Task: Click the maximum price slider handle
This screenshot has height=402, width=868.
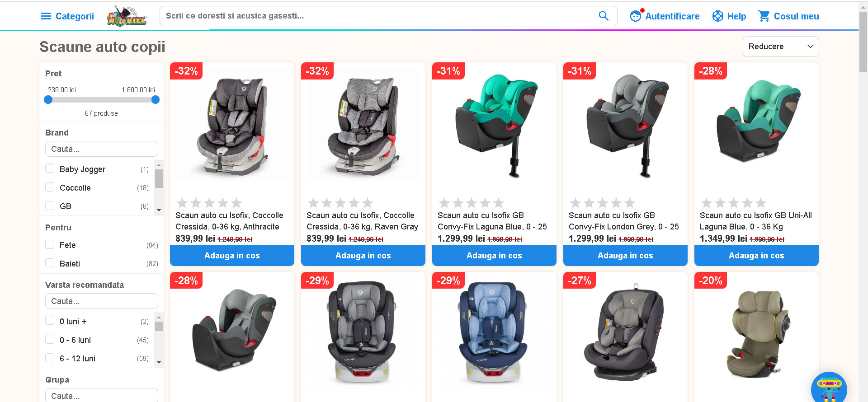Action: coord(156,100)
